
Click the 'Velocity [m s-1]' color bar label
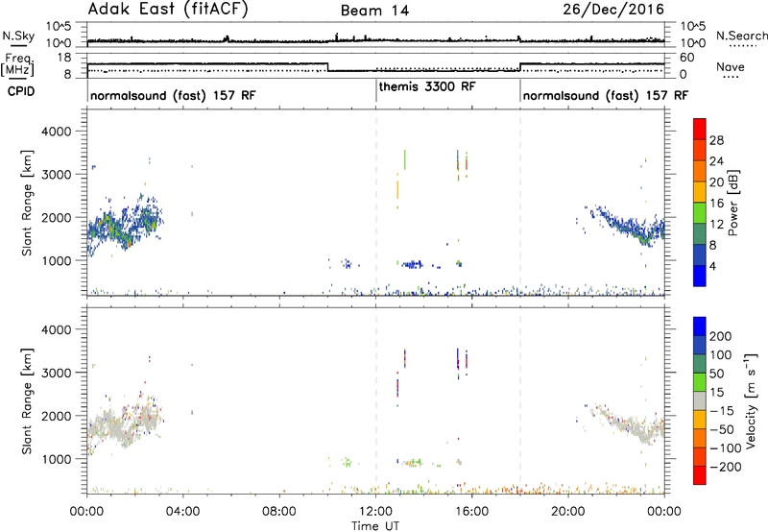point(750,400)
